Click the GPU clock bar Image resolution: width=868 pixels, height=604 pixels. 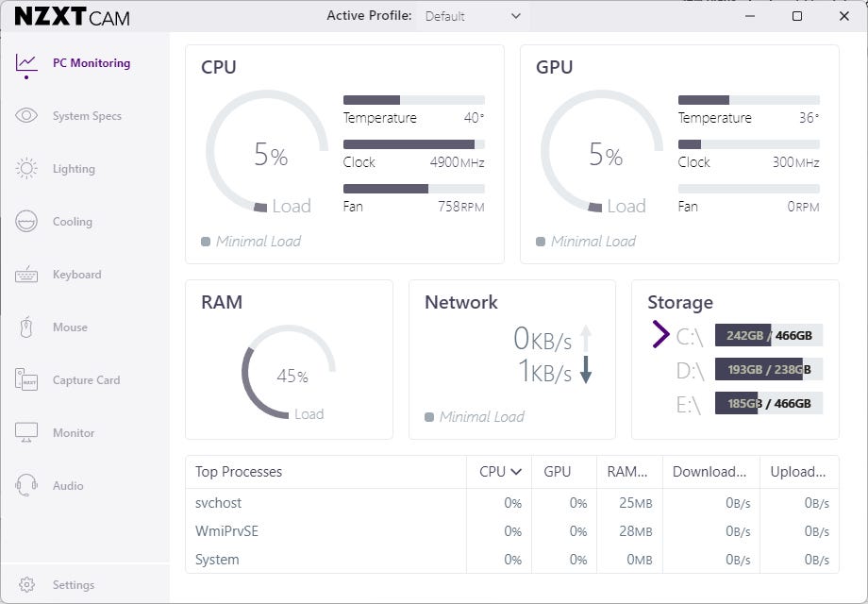(749, 144)
